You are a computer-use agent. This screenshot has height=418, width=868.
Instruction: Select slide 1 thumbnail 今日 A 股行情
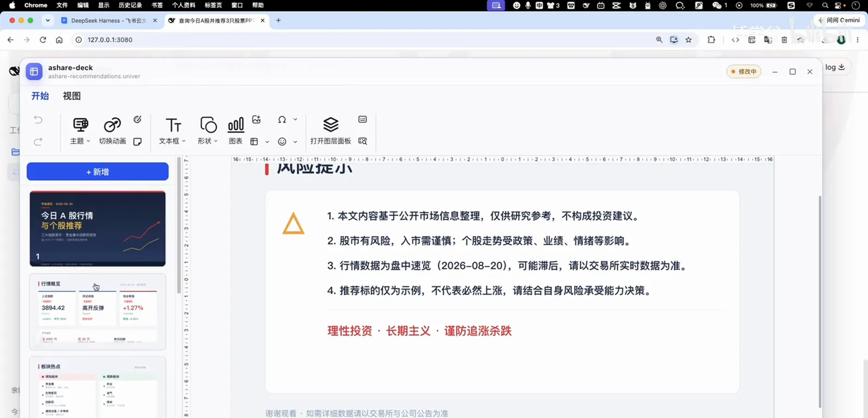98,229
